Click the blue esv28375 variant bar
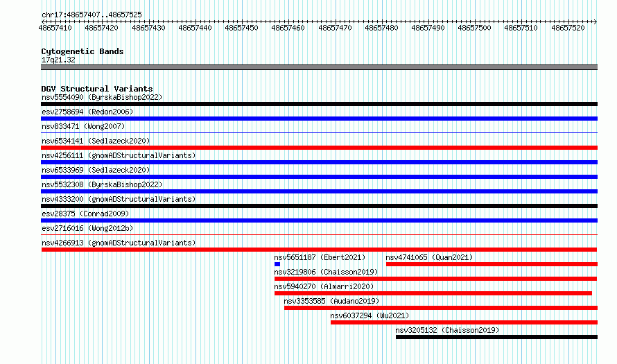Viewport: 617px width, 364px height. coord(319,220)
